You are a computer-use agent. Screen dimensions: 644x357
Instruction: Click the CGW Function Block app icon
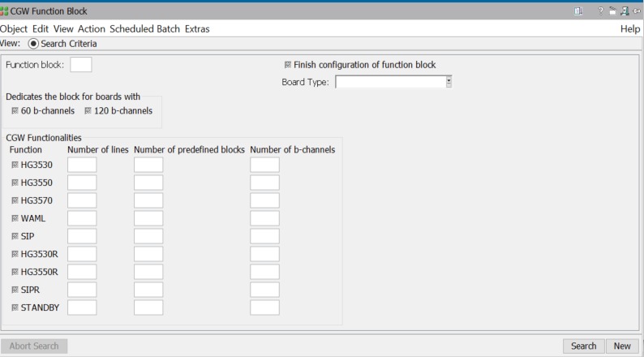coord(4,11)
